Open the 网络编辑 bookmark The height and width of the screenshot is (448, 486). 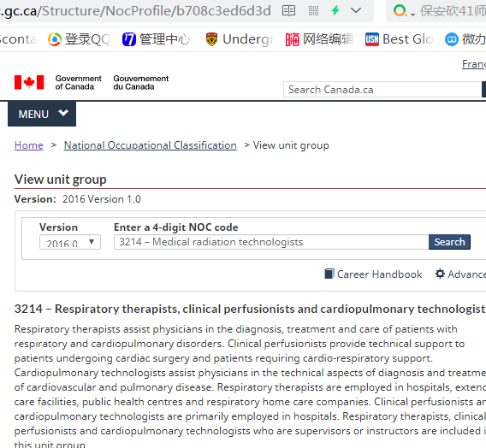(x=319, y=39)
